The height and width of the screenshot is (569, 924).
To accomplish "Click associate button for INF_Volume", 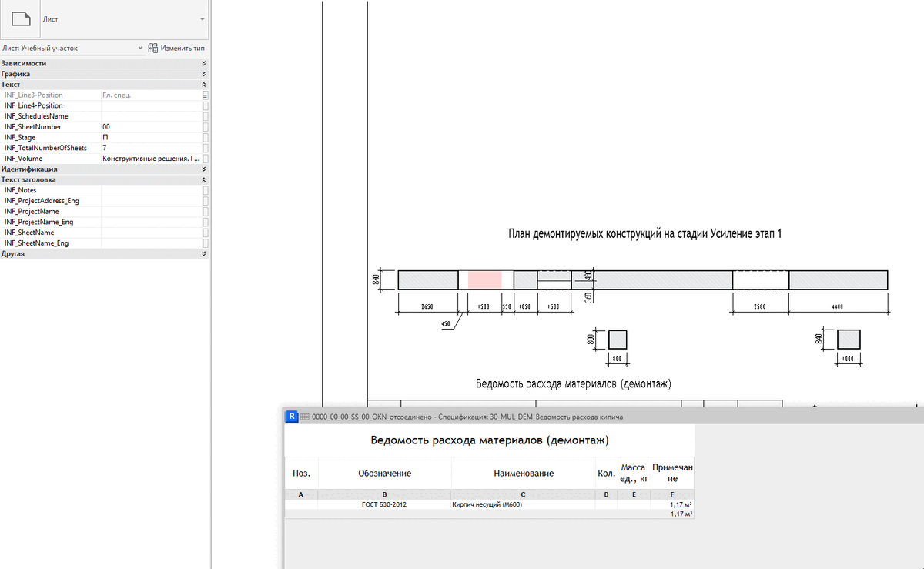I will click(206, 159).
